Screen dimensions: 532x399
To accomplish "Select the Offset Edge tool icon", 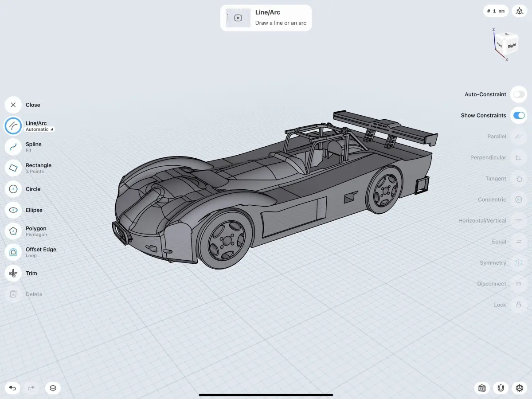I will coord(13,252).
